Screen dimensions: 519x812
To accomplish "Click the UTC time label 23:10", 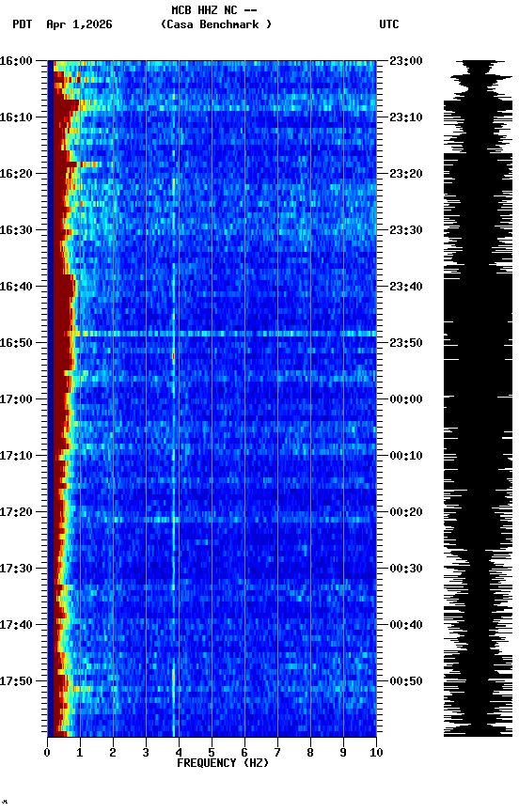I will [406, 117].
